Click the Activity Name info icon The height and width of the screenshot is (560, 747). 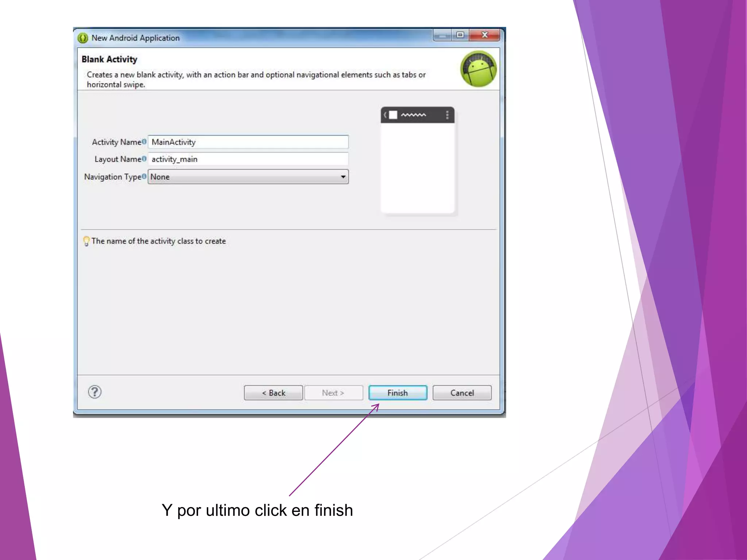pyautogui.click(x=144, y=141)
